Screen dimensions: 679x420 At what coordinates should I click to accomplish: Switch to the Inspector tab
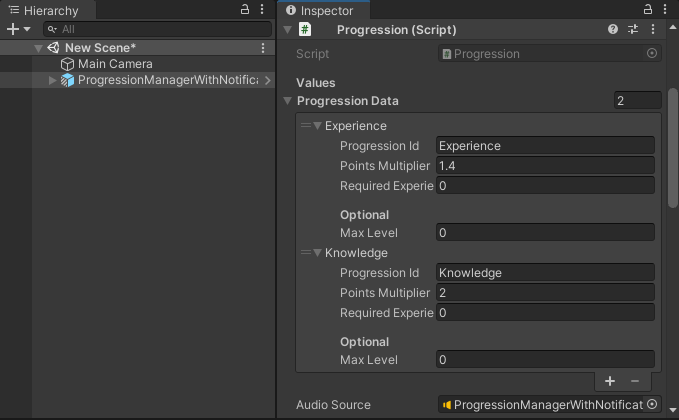[323, 10]
